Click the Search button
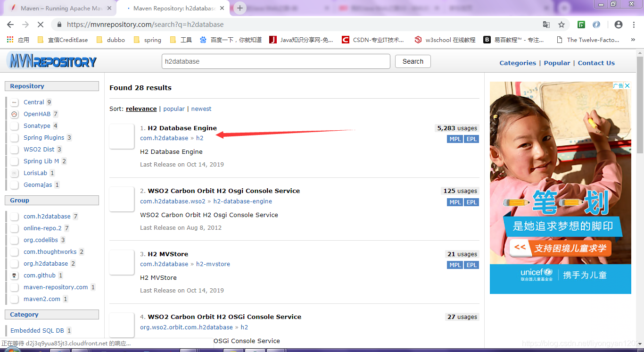Image resolution: width=644 pixels, height=352 pixels. coord(413,61)
